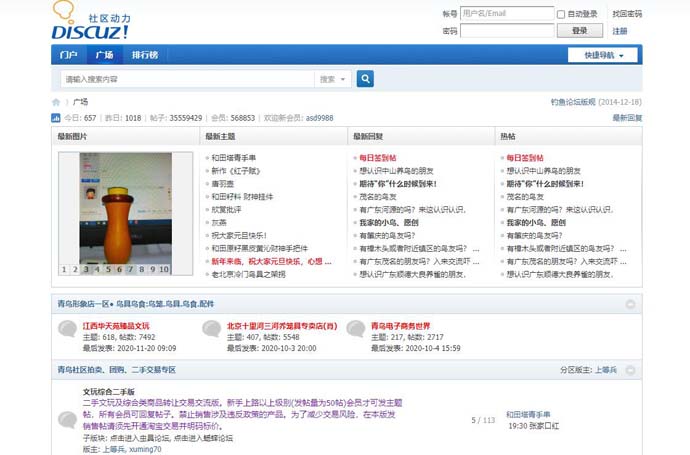Select slideshow page number 8

[141, 269]
